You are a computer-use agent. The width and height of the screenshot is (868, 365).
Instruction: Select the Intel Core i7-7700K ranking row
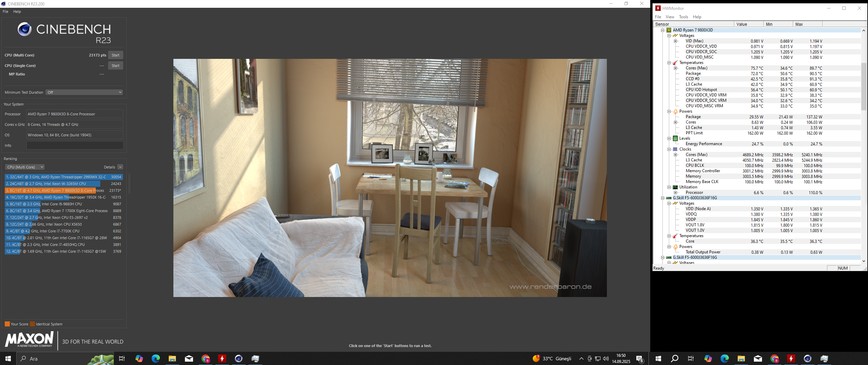click(64, 231)
